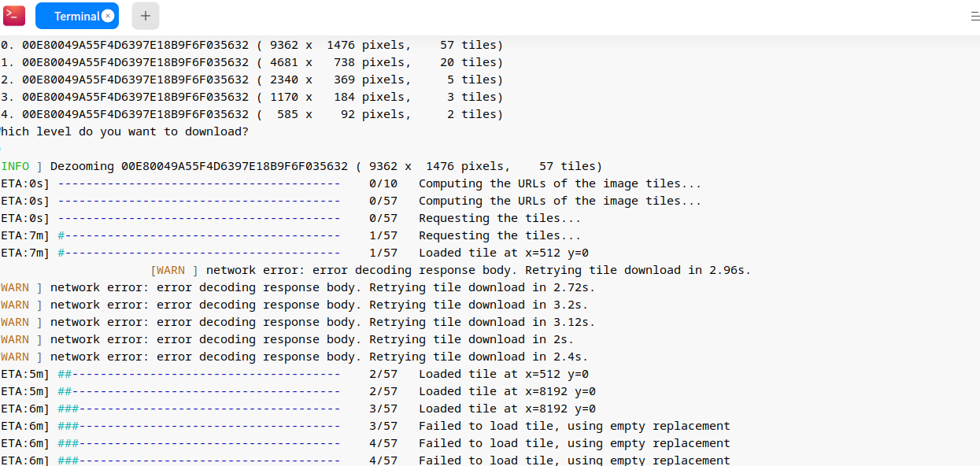Open a new terminal tab with plus button
Screen dimensions: 980x466
click(146, 16)
